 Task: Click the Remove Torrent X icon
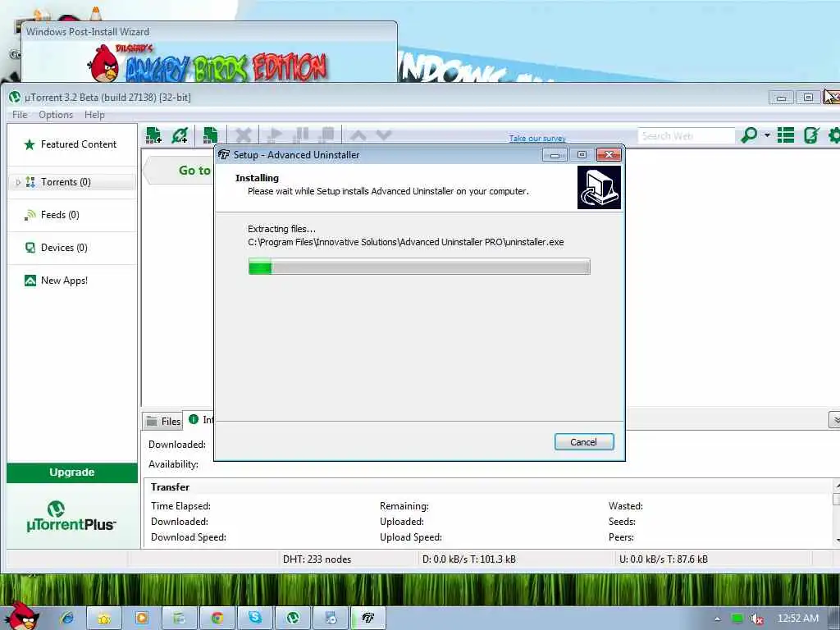pos(243,135)
